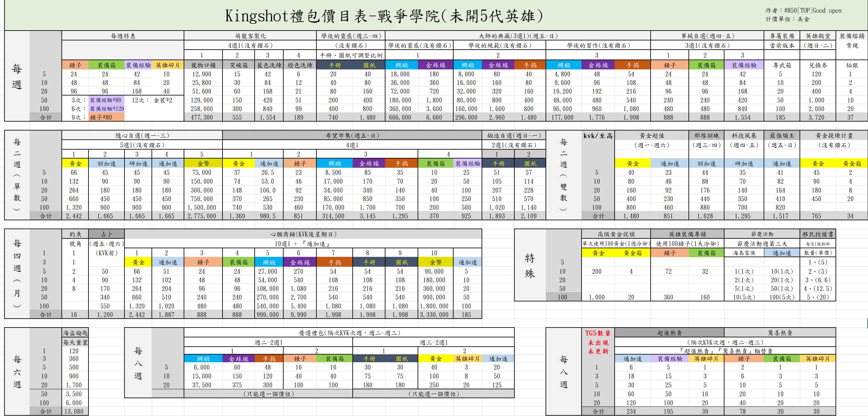
Task: Select the '黃金提煉計畫' header cell
Action: (x=834, y=135)
